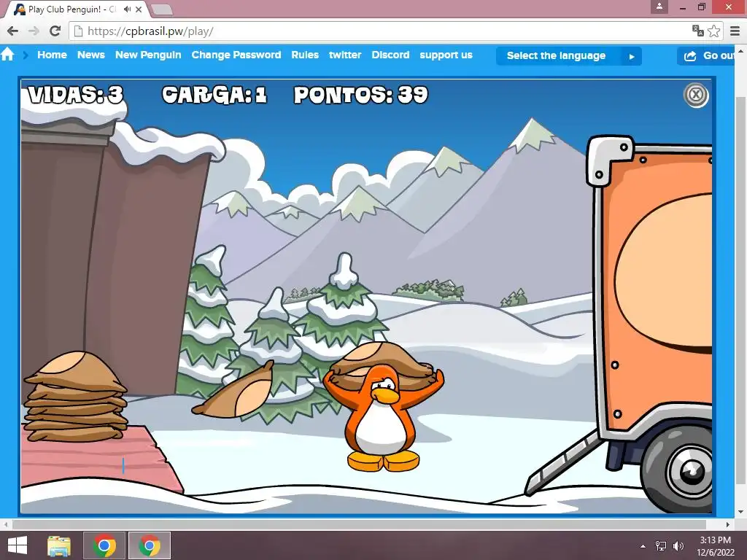Click the horizontal scrollbar left arrow
Image resolution: width=747 pixels, height=560 pixels.
coord(5,524)
